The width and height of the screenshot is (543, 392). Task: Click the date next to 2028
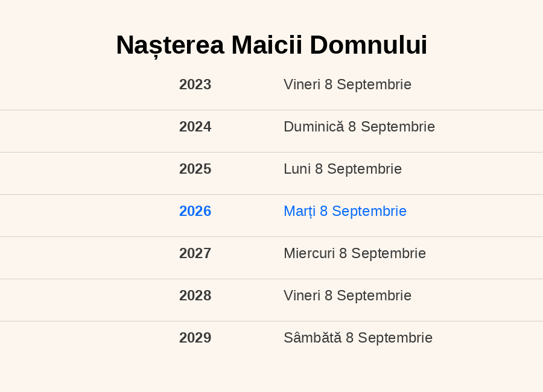pyautogui.click(x=348, y=296)
